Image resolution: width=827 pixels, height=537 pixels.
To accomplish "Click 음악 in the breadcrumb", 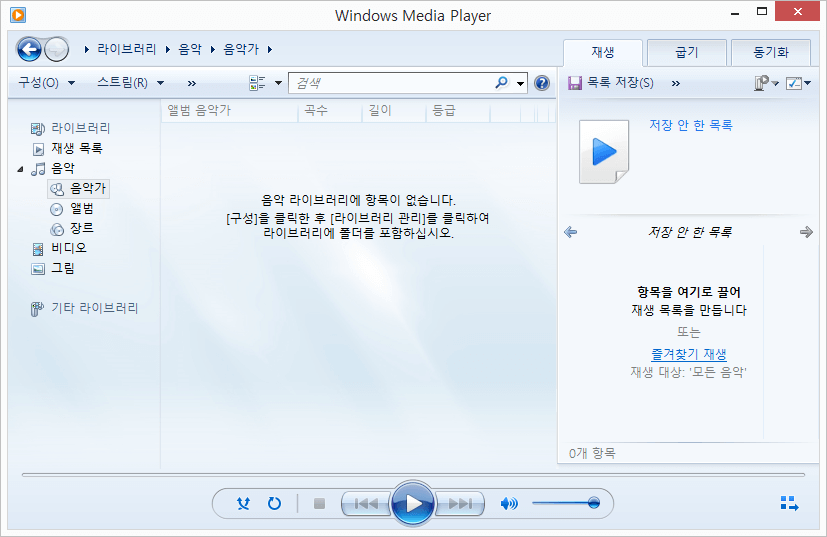I will 190,49.
